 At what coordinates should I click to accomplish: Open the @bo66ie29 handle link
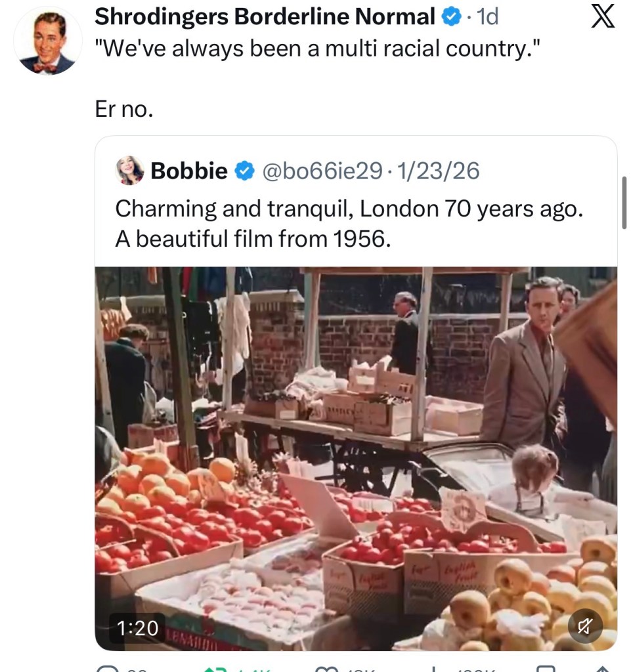(322, 171)
